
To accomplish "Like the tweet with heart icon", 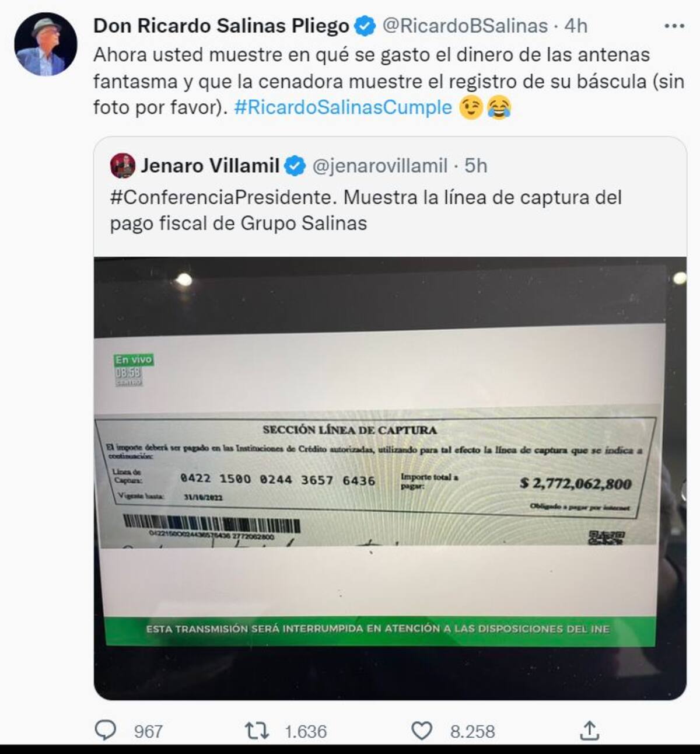I will click(422, 731).
